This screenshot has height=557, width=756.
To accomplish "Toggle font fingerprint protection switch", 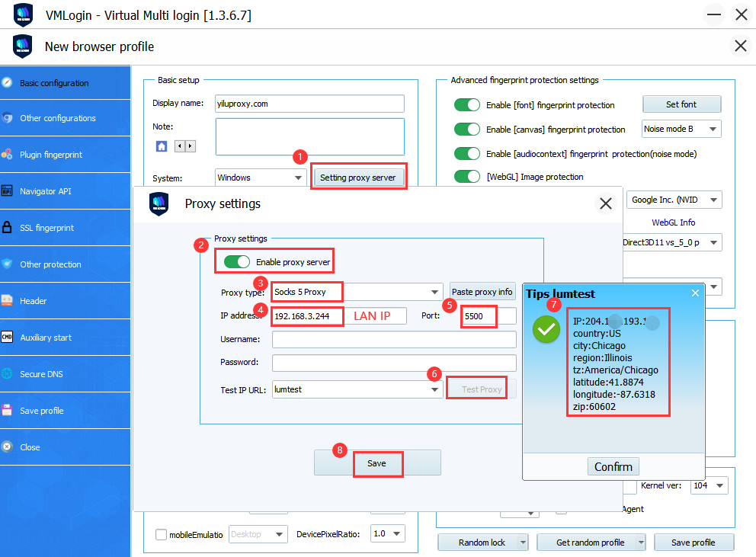I will pos(466,104).
